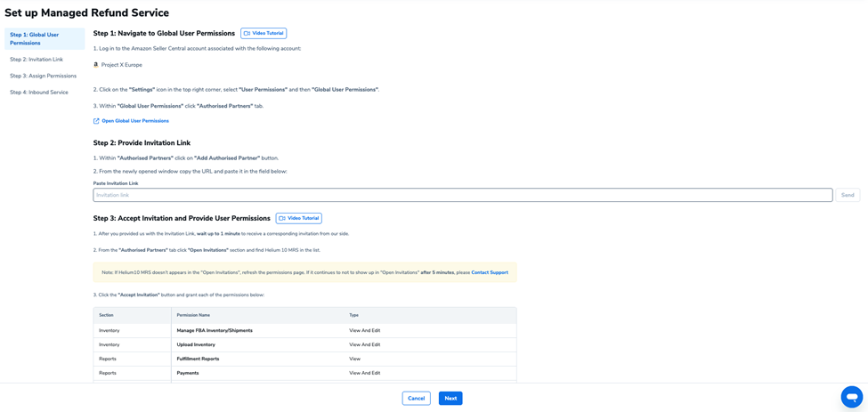Follow the Contact Support link in the note
Viewport: 868px width, 412px height.
pyautogui.click(x=490, y=272)
